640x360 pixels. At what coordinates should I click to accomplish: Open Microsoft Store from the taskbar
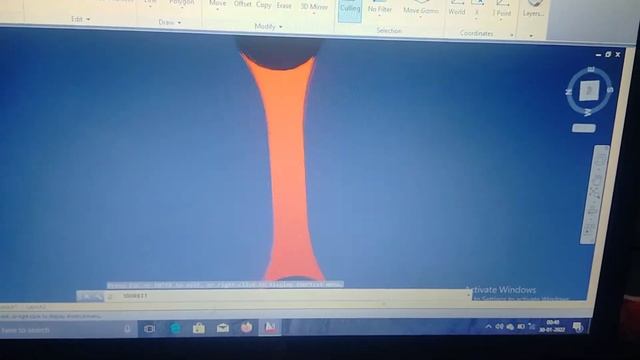tap(199, 328)
